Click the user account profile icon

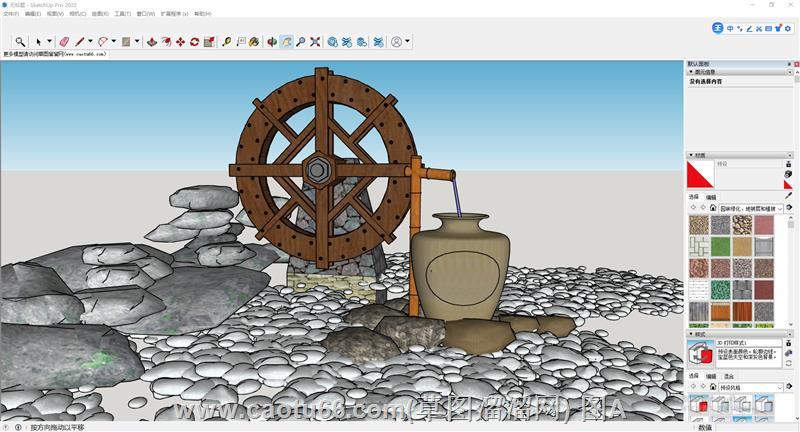[x=396, y=42]
